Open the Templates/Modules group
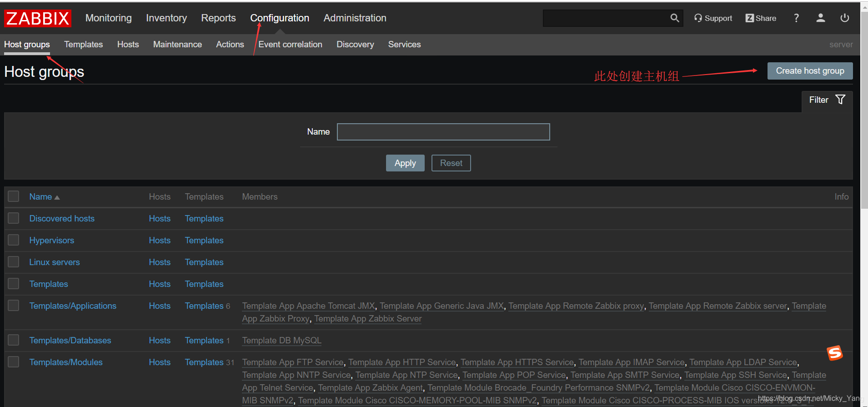The image size is (868, 407). tap(66, 362)
